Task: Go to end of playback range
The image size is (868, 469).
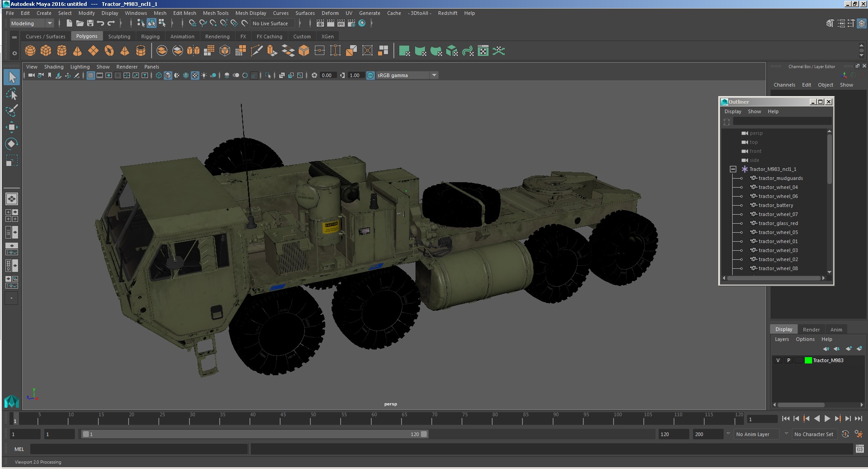Action: tap(859, 418)
